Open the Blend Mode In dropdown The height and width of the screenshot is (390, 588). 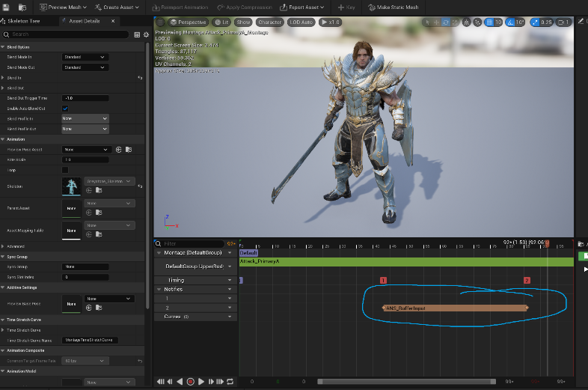(x=85, y=57)
